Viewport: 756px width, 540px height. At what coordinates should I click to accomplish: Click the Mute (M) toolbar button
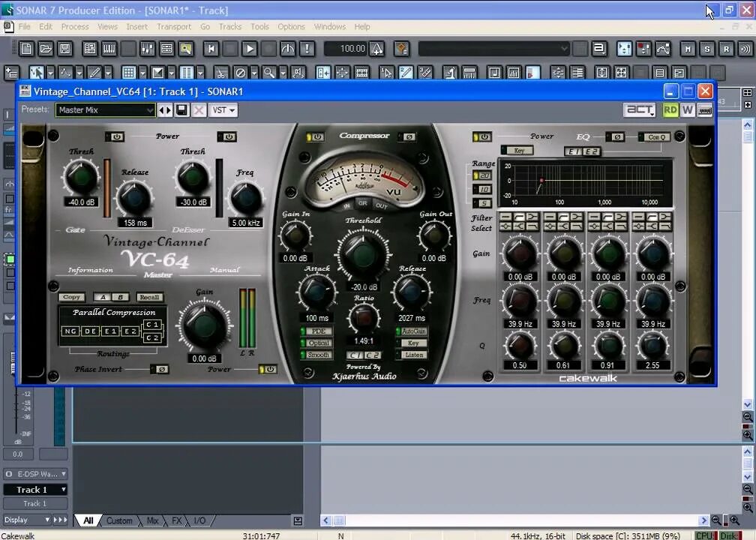click(688, 48)
